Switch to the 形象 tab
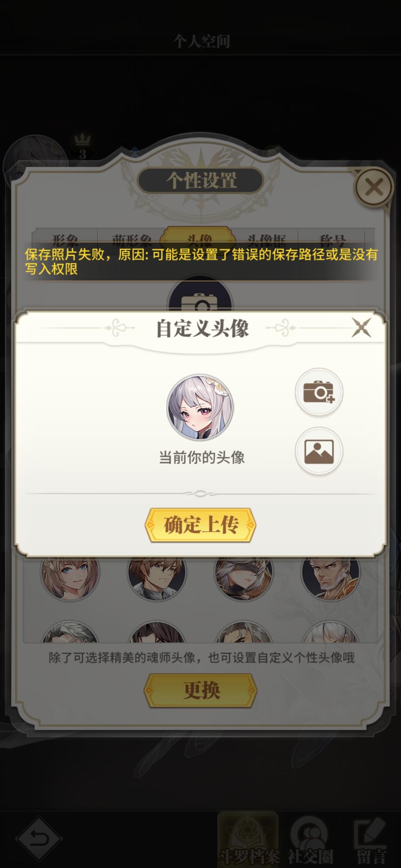The image size is (401, 868). [65, 239]
